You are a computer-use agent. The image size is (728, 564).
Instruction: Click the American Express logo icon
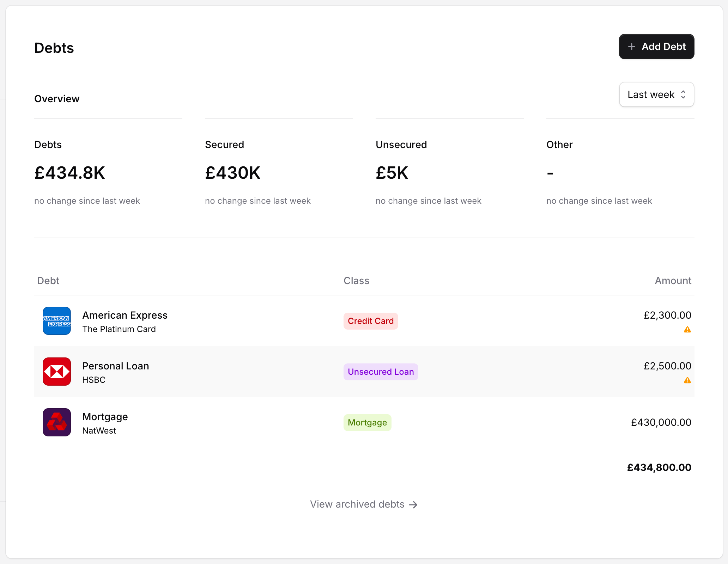point(57,321)
